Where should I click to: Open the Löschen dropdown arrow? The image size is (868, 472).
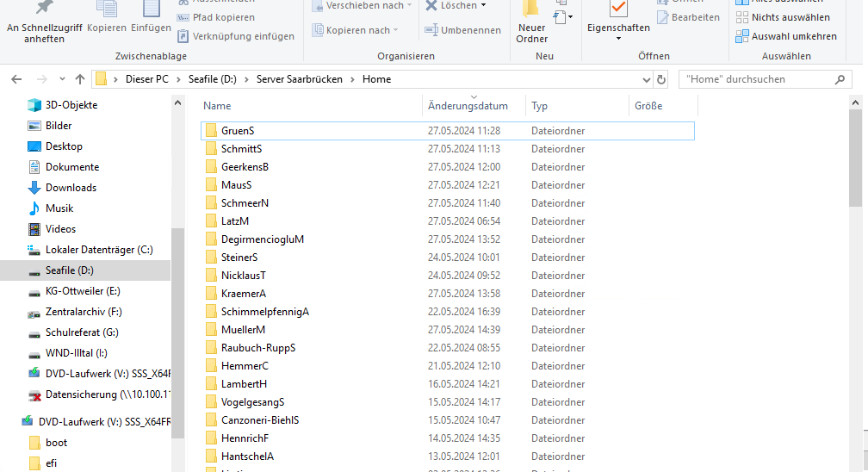(483, 5)
